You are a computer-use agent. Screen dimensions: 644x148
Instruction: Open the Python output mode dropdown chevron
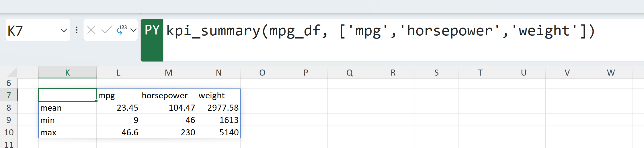pos(133,30)
